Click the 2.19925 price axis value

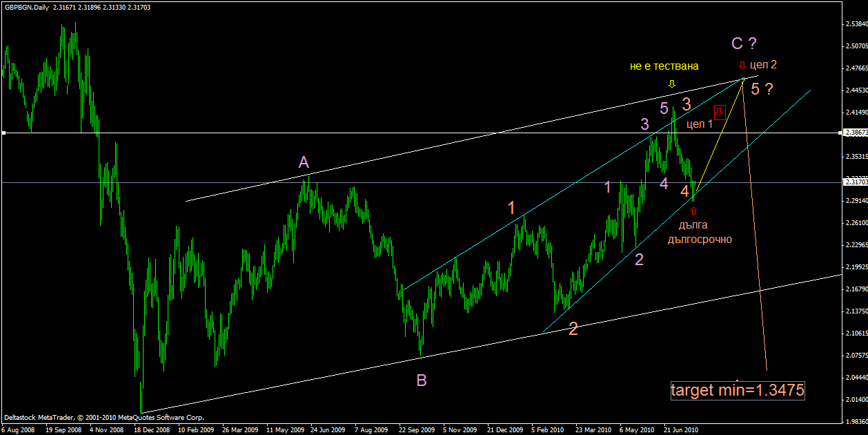click(x=856, y=267)
